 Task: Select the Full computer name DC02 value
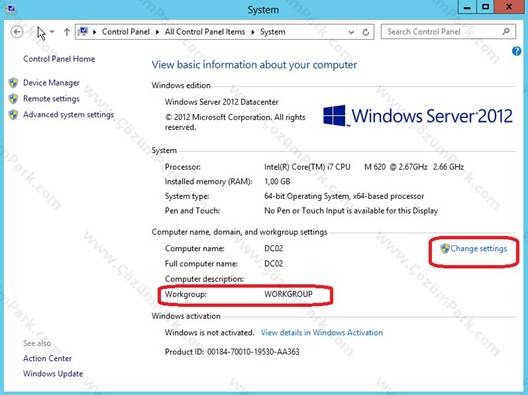click(273, 264)
